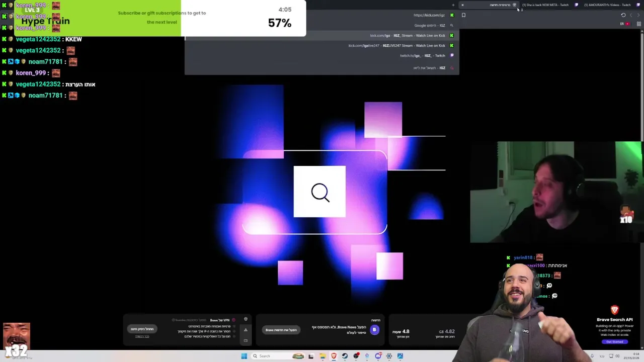The image size is (644, 362).
Task: Click the 'Brave Search API' heading
Action: 614,320
